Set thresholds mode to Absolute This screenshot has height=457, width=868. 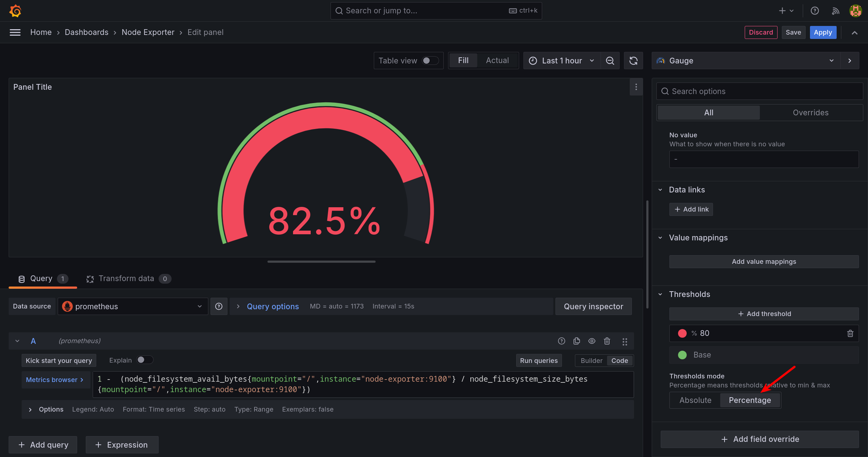(x=695, y=400)
